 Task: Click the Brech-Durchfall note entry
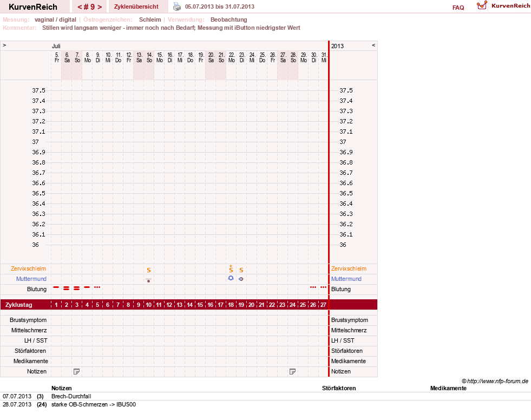[71, 396]
